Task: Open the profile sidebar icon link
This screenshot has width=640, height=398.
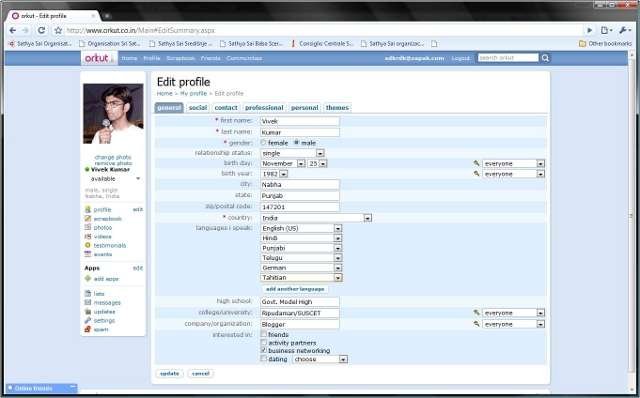Action: (87, 209)
